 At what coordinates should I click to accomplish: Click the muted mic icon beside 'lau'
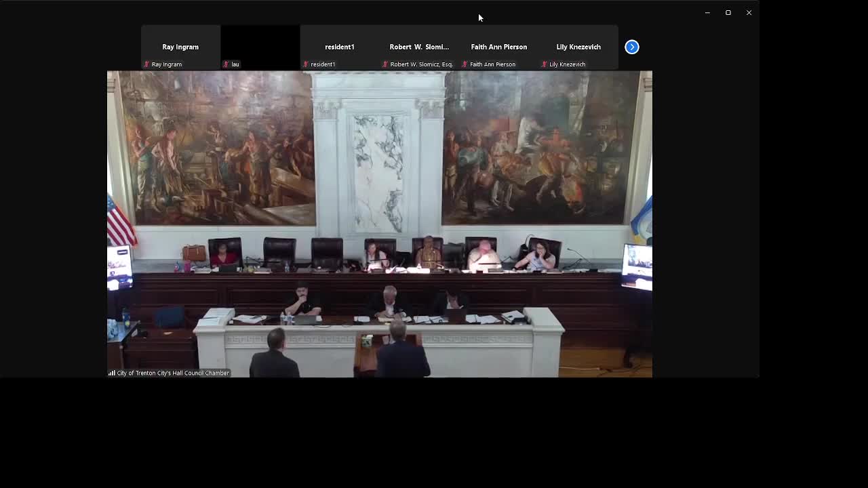pos(226,64)
